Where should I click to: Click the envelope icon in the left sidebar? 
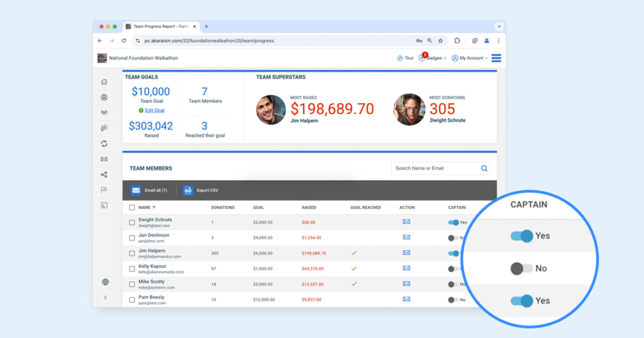[104, 159]
